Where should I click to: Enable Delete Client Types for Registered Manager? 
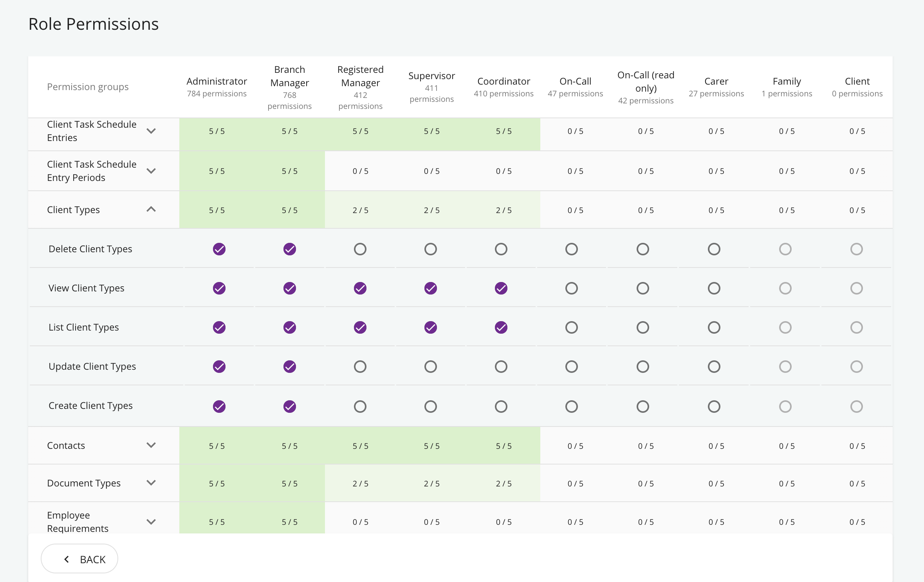pos(360,249)
